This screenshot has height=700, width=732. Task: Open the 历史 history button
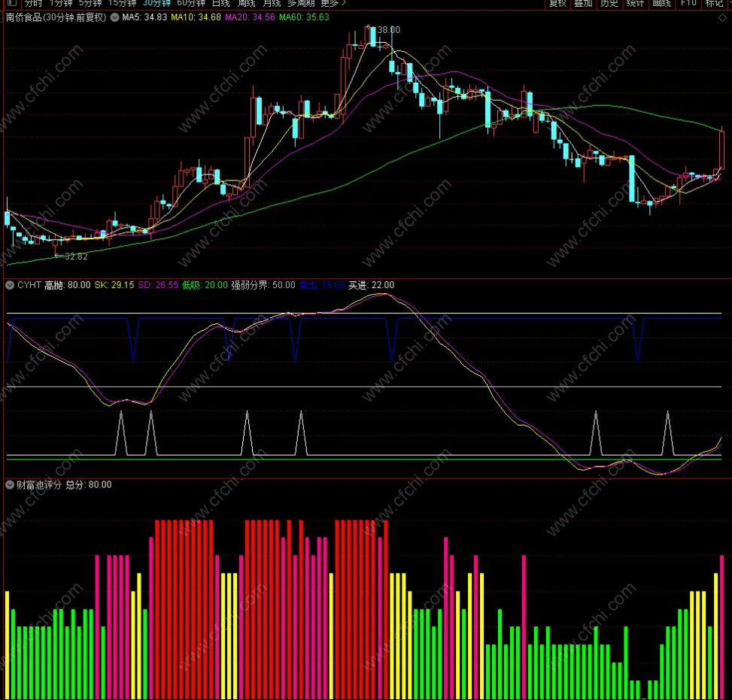coord(609,3)
